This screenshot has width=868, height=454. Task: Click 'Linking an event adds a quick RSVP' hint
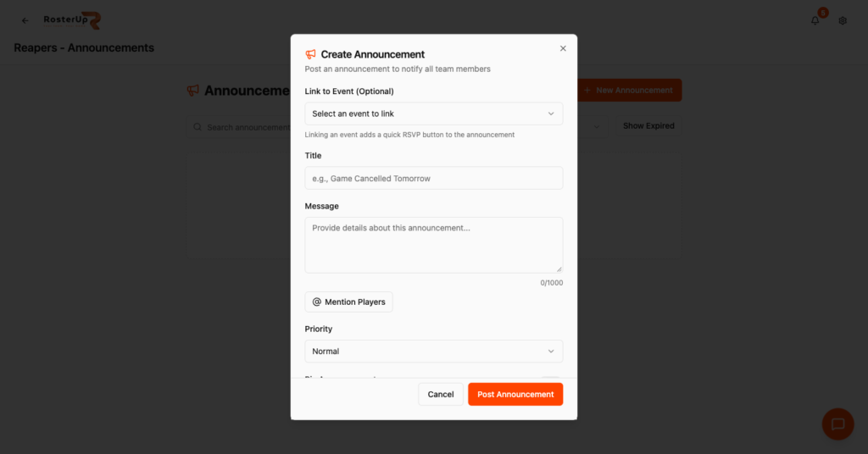point(409,135)
